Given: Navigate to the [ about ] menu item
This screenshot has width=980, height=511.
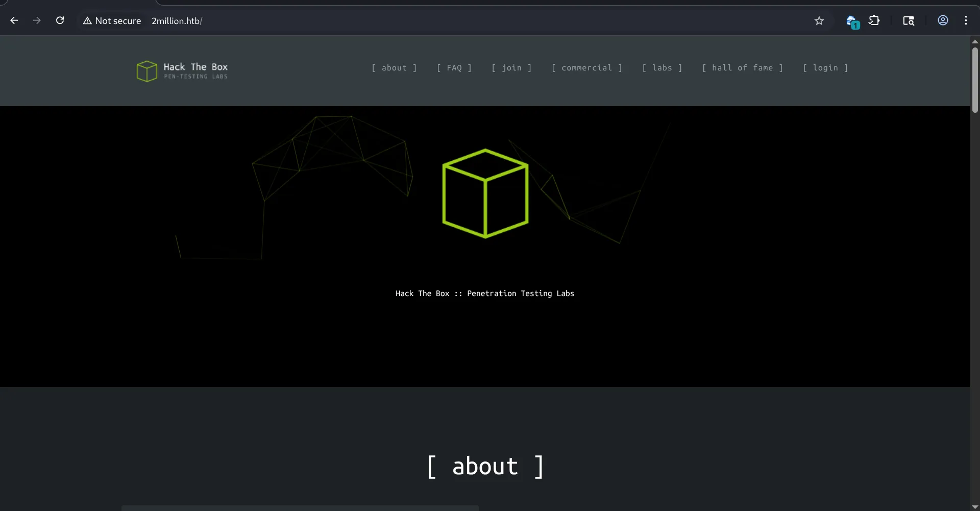Looking at the screenshot, I should click(x=394, y=68).
